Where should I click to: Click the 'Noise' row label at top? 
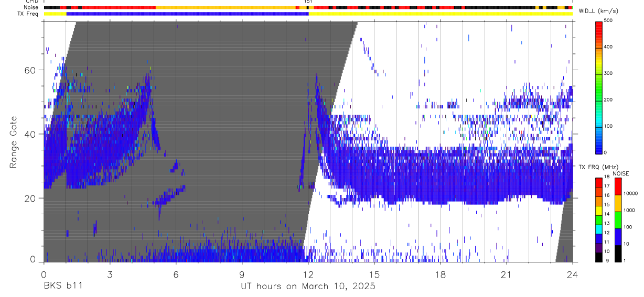click(x=31, y=7)
